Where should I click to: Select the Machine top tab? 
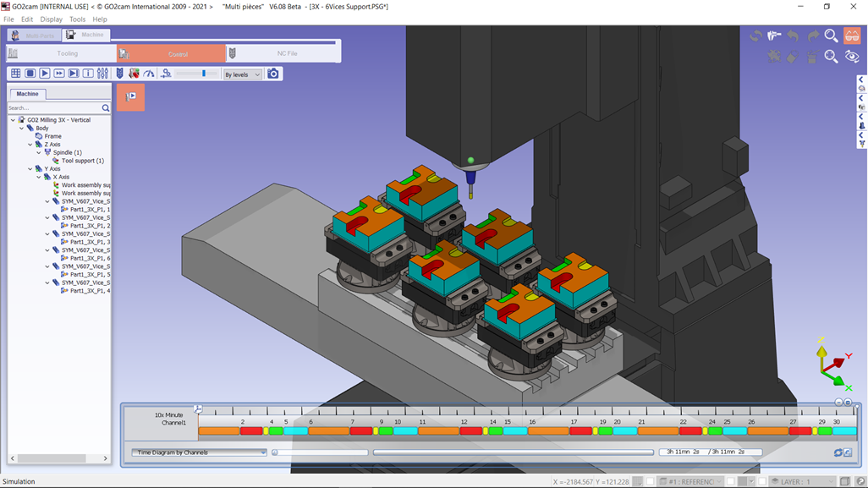tap(85, 35)
